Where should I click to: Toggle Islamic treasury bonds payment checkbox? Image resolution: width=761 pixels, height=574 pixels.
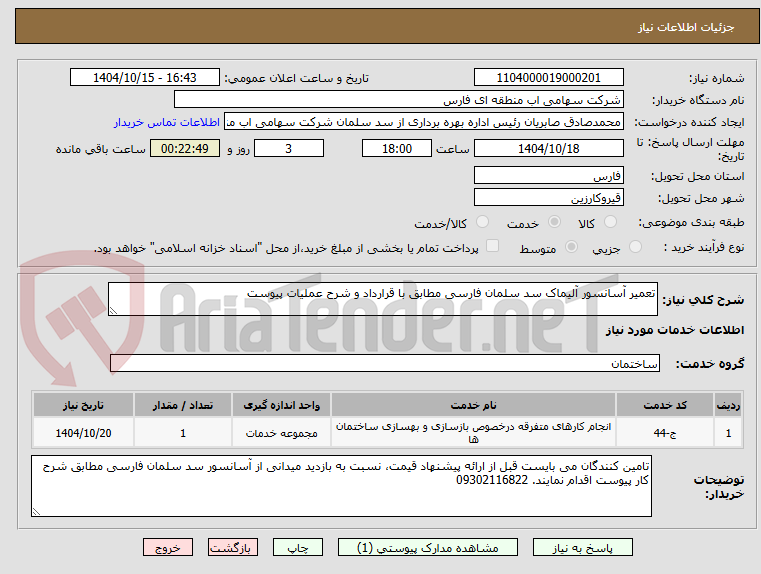tap(493, 246)
